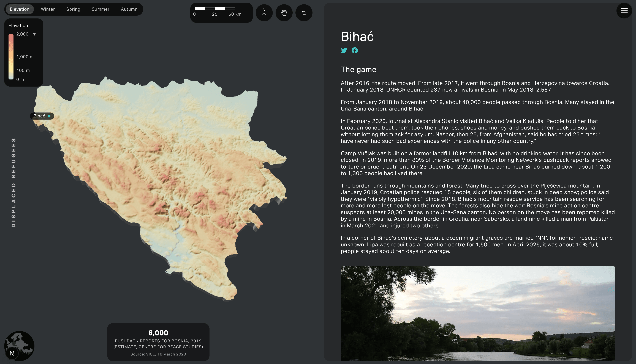Switch to the Winter view

[48, 9]
